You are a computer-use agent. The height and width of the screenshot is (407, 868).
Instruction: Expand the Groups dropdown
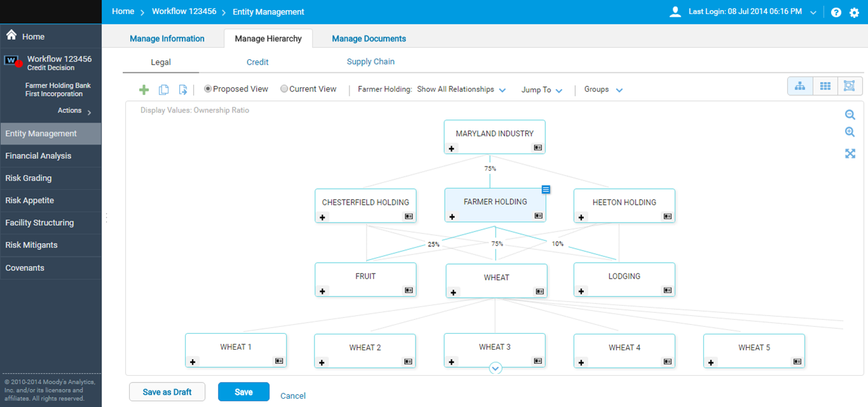[x=602, y=90]
